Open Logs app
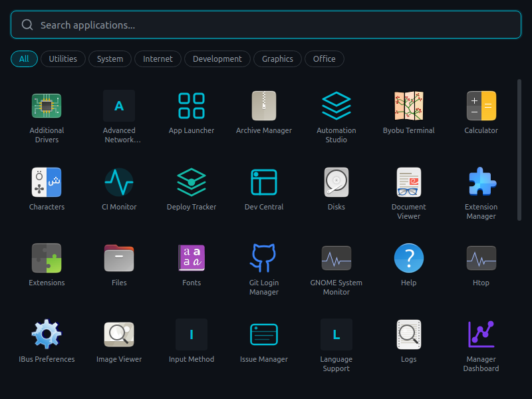Viewport: 532px width, 399px height. tap(409, 334)
